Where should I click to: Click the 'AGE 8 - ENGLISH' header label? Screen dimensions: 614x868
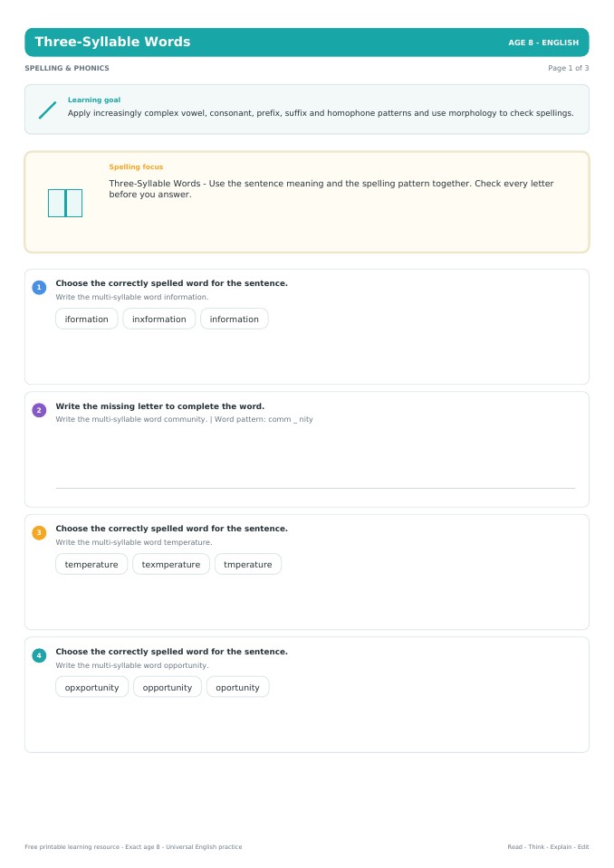(543, 43)
